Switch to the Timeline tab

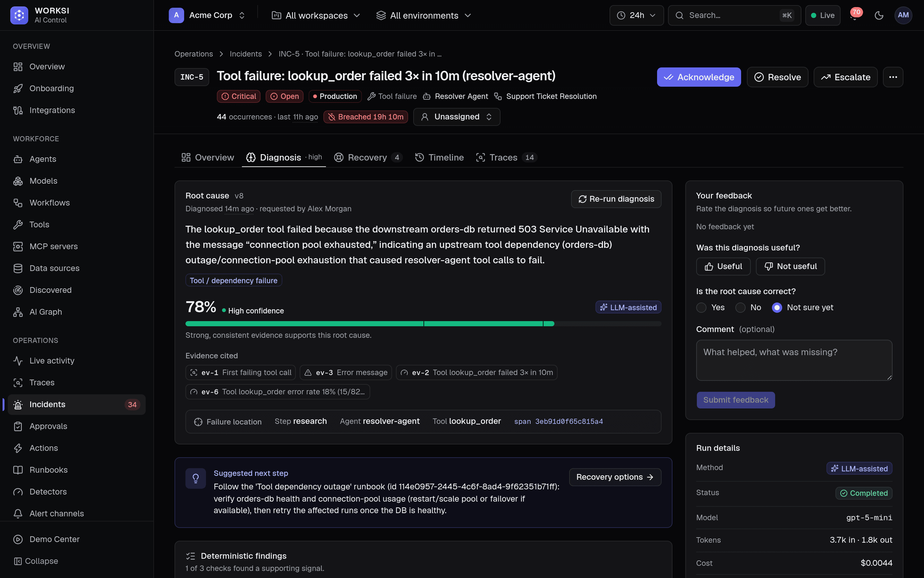click(439, 157)
